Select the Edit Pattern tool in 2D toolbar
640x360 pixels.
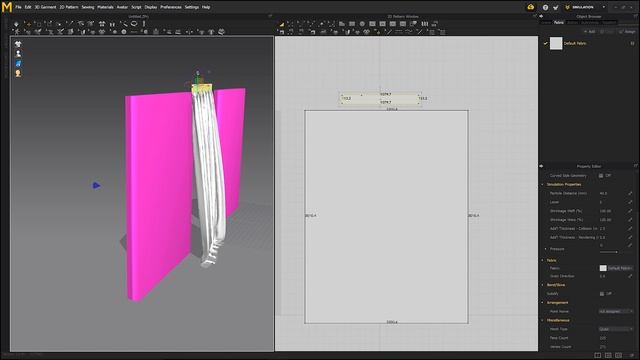282,24
